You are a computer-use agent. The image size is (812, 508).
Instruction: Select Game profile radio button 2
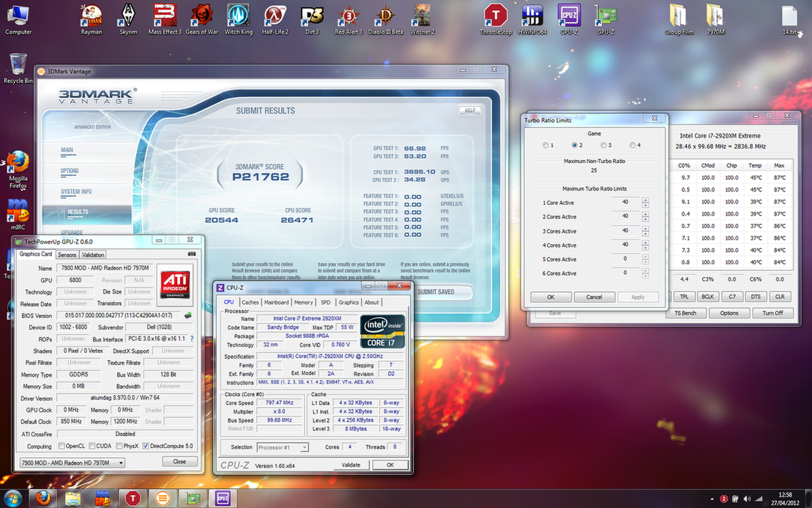click(x=574, y=146)
